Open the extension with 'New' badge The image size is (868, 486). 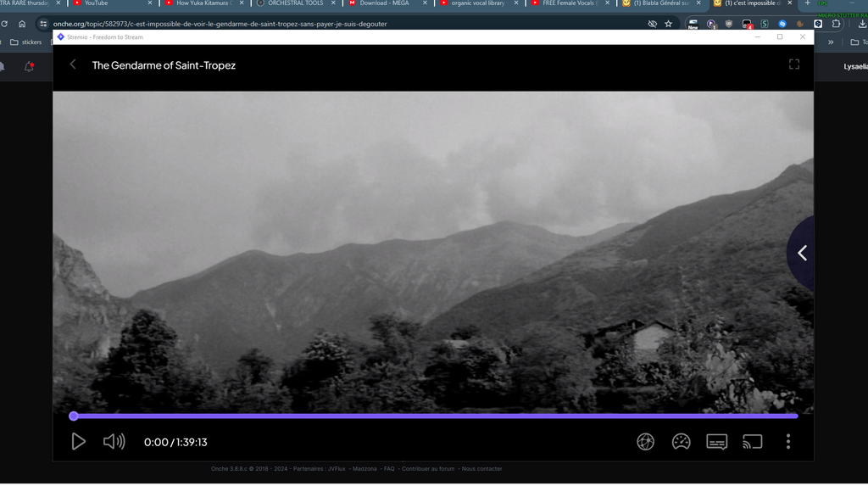tap(693, 24)
